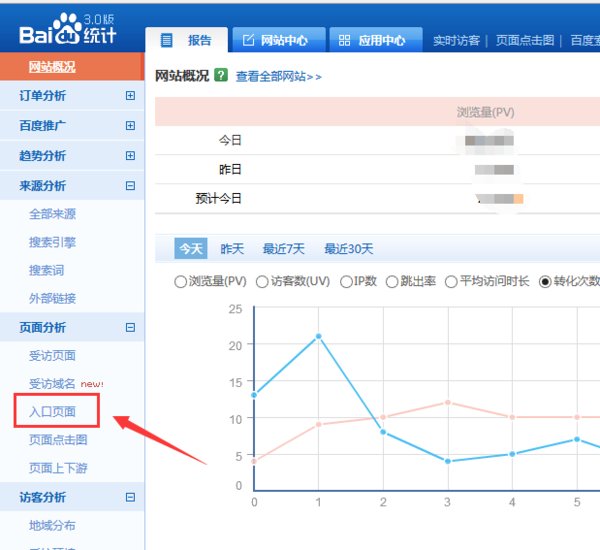The height and width of the screenshot is (550, 600).
Task: Click the 访客分析 menu heading
Action: [42, 497]
